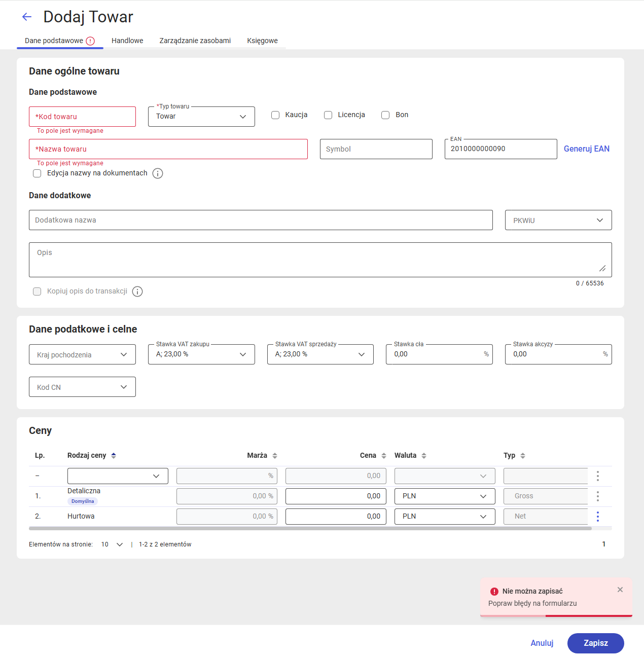Click info icon beside Kopiuj opis do transakcji

pos(137,291)
